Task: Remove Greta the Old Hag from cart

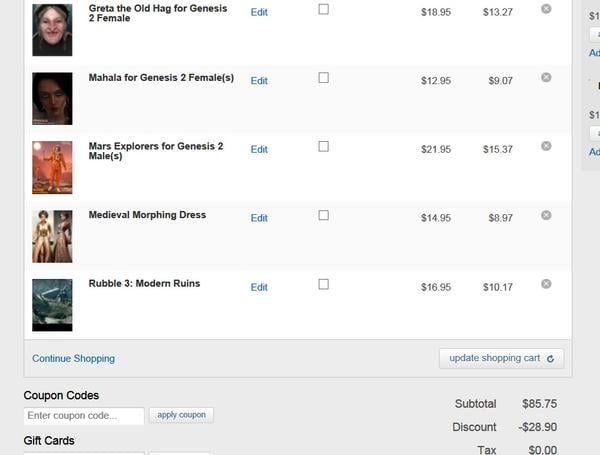Action: (546, 9)
